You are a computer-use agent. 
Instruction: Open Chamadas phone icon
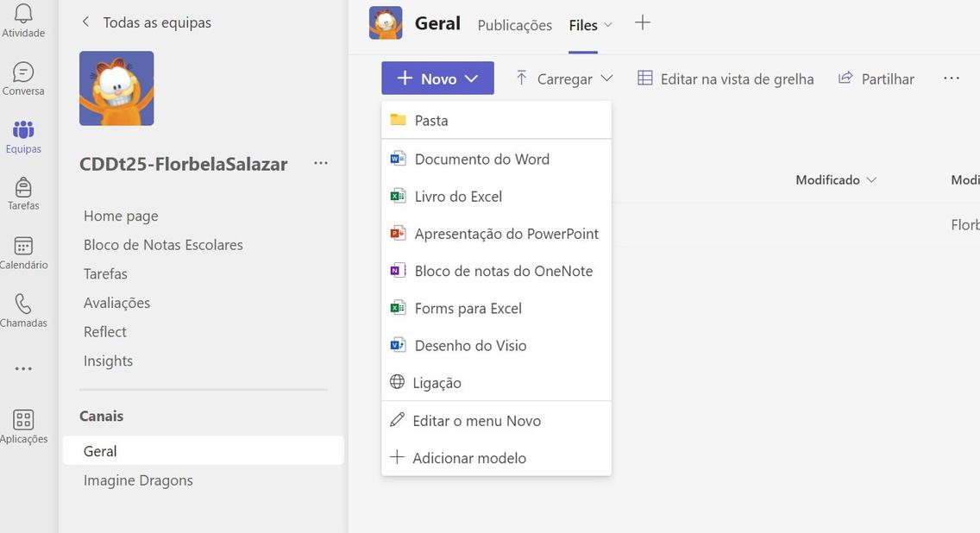coord(23,304)
